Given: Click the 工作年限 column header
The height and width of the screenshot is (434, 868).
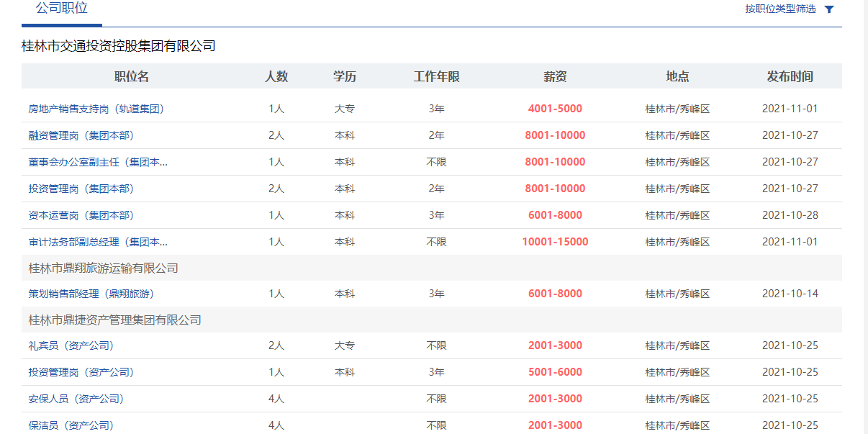Looking at the screenshot, I should [437, 76].
